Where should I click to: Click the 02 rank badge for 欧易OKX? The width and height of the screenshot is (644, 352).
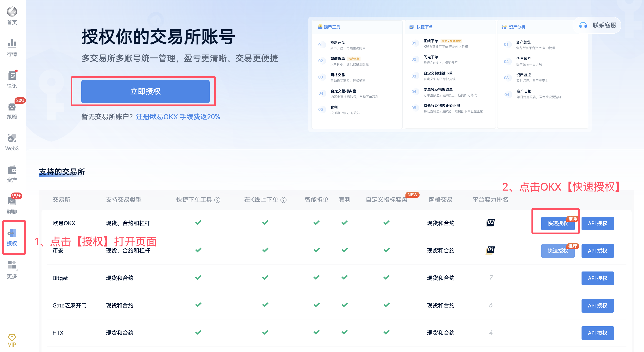490,222
